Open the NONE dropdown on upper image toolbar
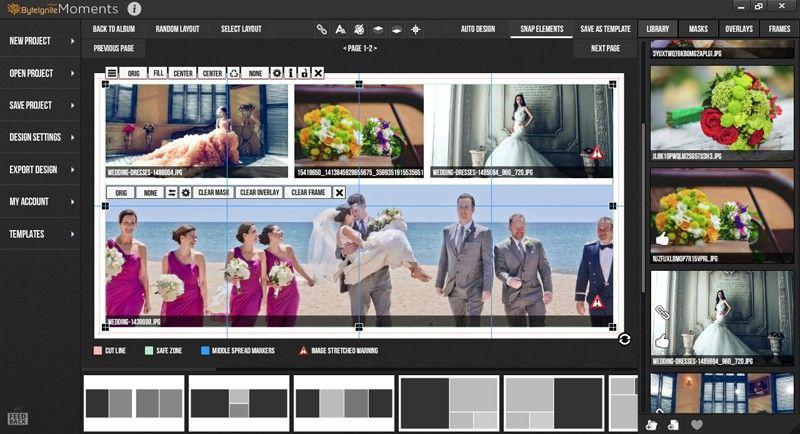Image resolution: width=800 pixels, height=434 pixels. pyautogui.click(x=256, y=73)
